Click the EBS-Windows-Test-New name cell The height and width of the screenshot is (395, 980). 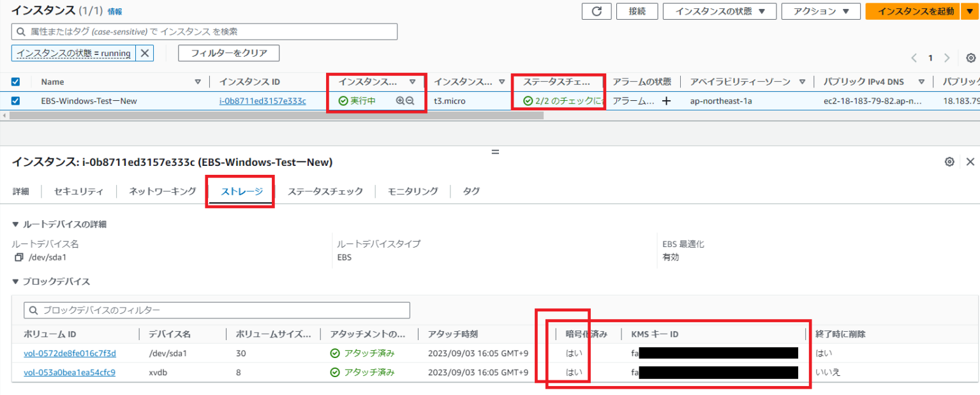[x=89, y=101]
